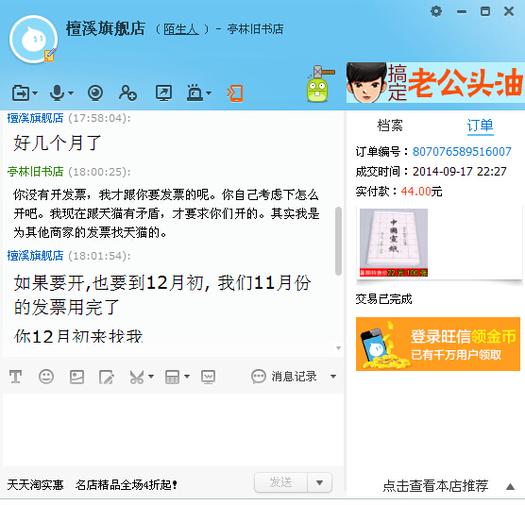Image resolution: width=525 pixels, height=505 pixels.
Task: Click the whiteboard screen icon
Action: [208, 377]
